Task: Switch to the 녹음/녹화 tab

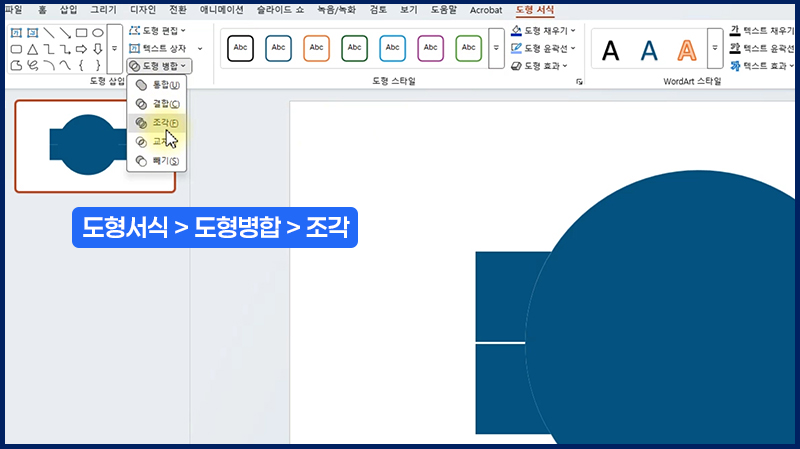Action: [x=336, y=9]
